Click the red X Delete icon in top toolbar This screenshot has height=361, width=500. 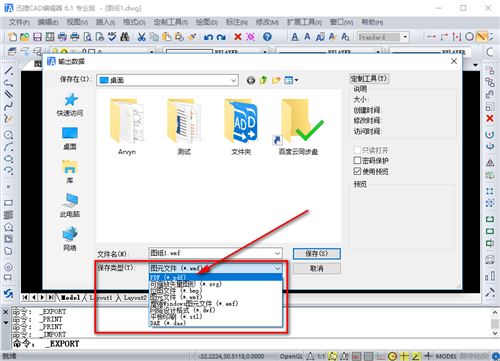point(238,37)
